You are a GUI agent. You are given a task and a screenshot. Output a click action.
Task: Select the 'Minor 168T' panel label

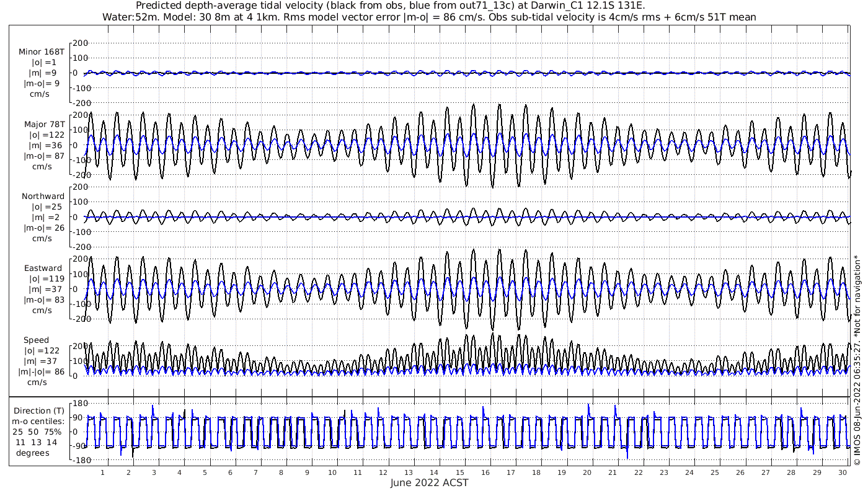(x=42, y=52)
